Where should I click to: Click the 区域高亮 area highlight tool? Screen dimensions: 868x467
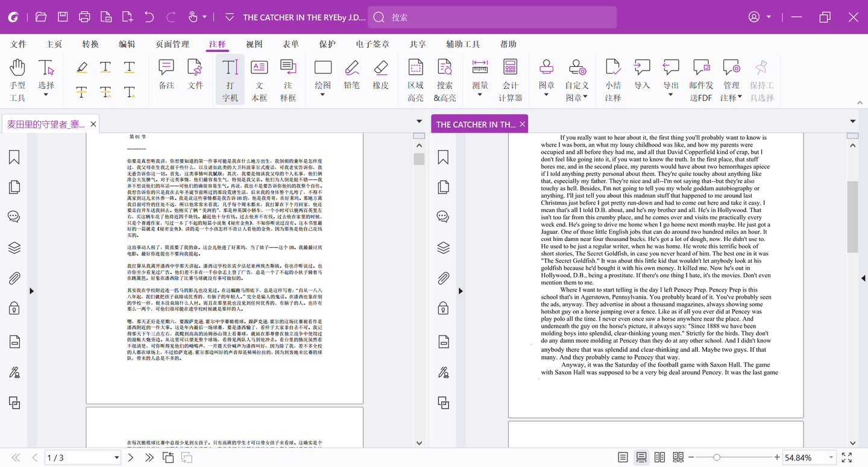tap(415, 81)
